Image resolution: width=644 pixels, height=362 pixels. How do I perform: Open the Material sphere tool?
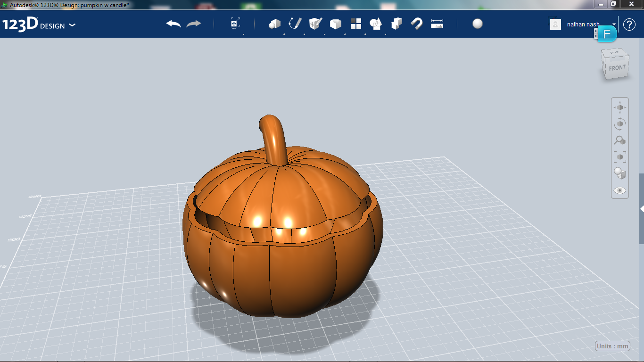(x=478, y=24)
